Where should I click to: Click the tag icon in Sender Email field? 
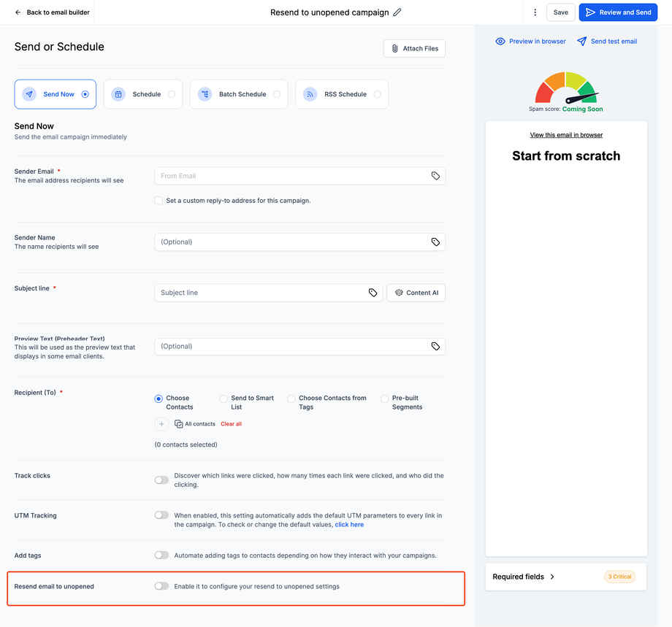pyautogui.click(x=435, y=176)
